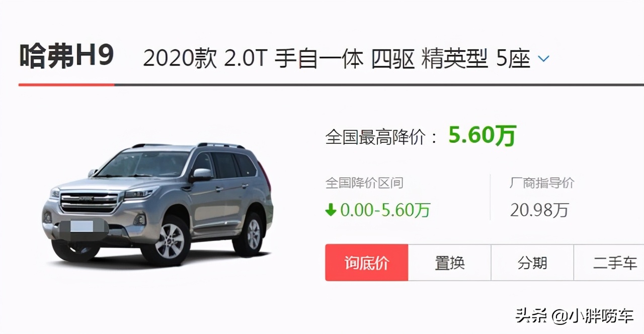Screen dimensions: 644x334
Task: Click the 全国降价区间 label
Action: (x=364, y=183)
